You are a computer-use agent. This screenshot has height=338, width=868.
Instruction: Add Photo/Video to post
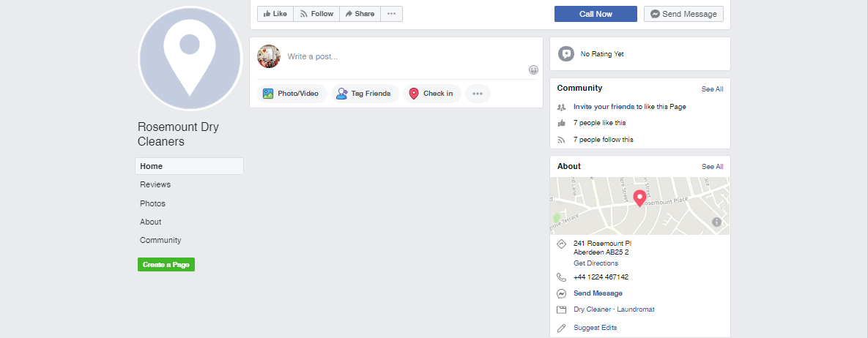point(292,94)
